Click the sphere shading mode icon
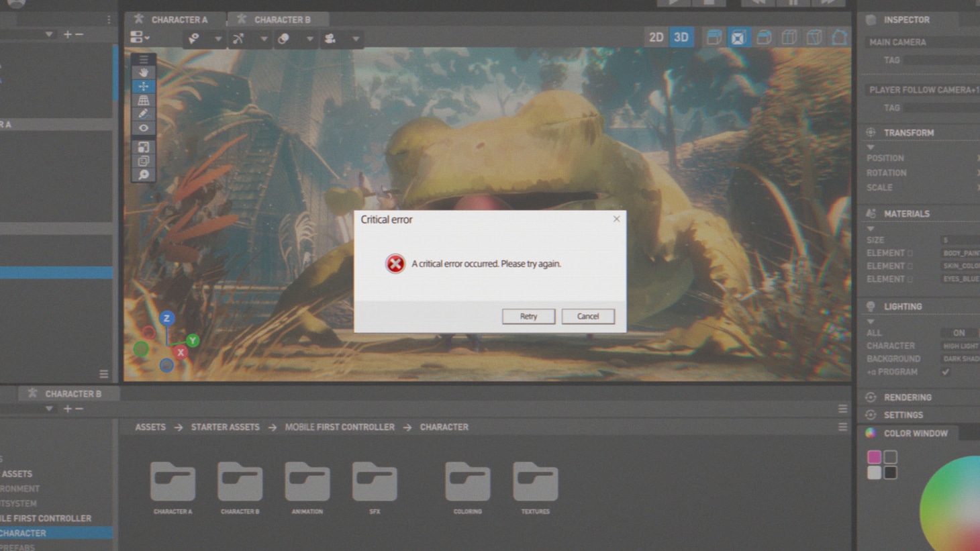This screenshot has height=551, width=980. tap(284, 38)
